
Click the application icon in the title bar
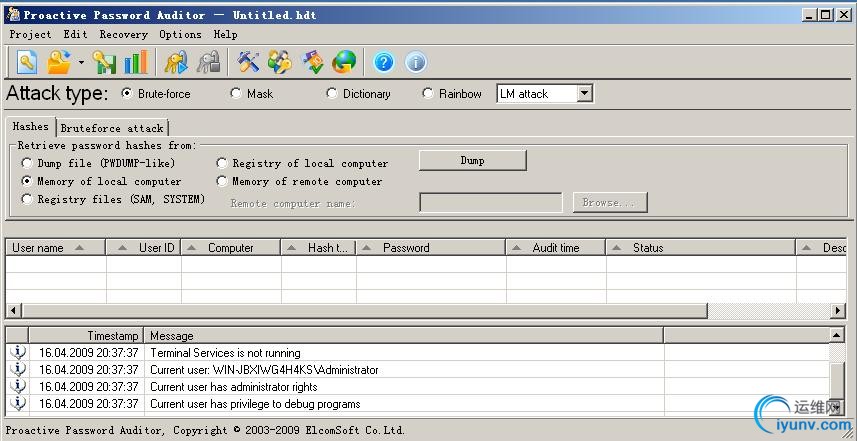[13, 15]
